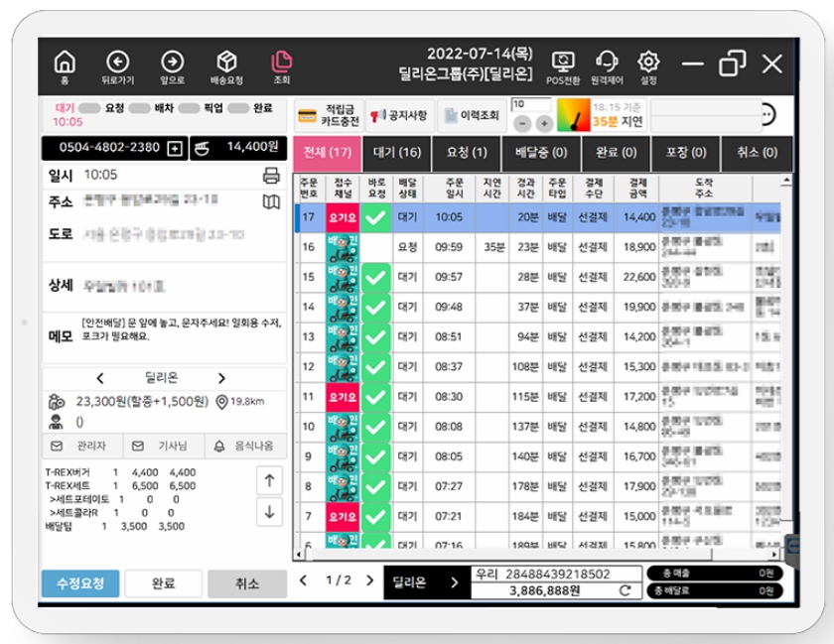Open 설정 gear icon

(648, 66)
